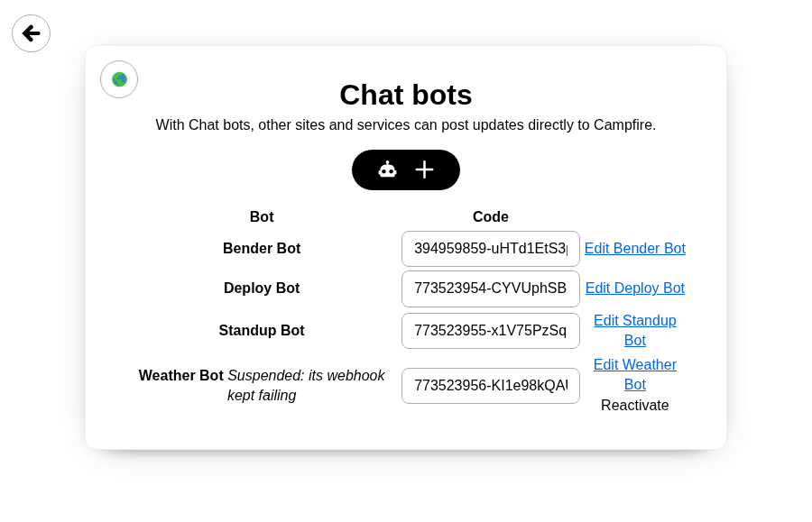Click the 'Suspended: its webhook kept failing' note
Screen dimensions: 812x522
pyautogui.click(x=306, y=386)
